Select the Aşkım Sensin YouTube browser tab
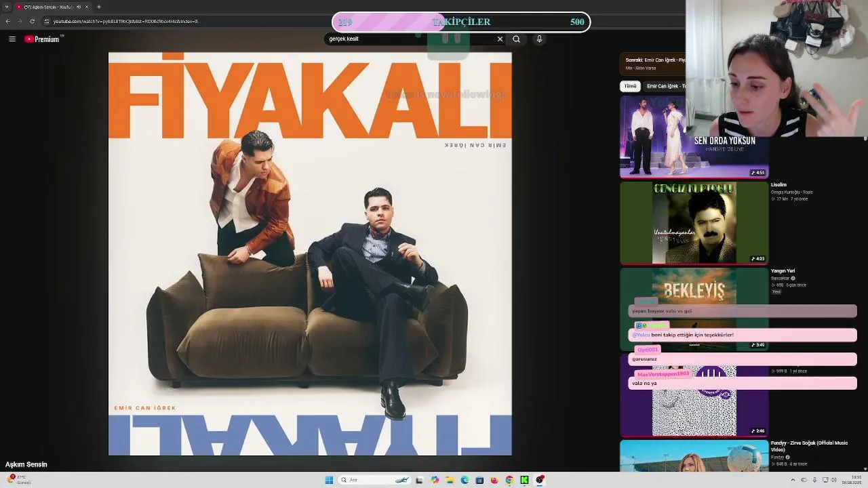The height and width of the screenshot is (488, 868). pyautogui.click(x=54, y=7)
